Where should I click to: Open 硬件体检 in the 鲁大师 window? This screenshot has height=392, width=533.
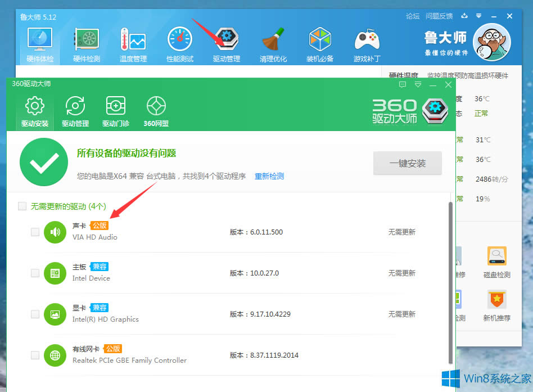pos(40,45)
